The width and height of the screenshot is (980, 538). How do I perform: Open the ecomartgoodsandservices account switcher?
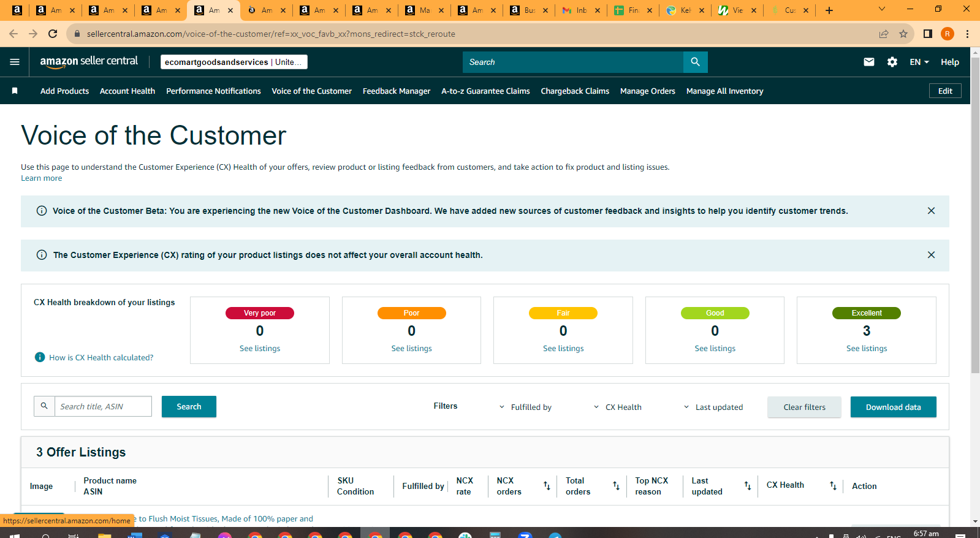tap(234, 62)
